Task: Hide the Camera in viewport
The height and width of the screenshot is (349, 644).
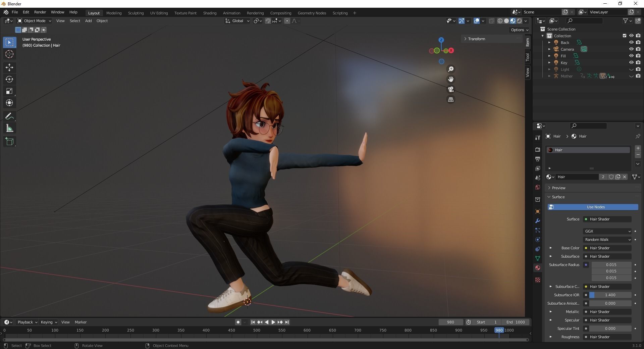Action: 631,49
